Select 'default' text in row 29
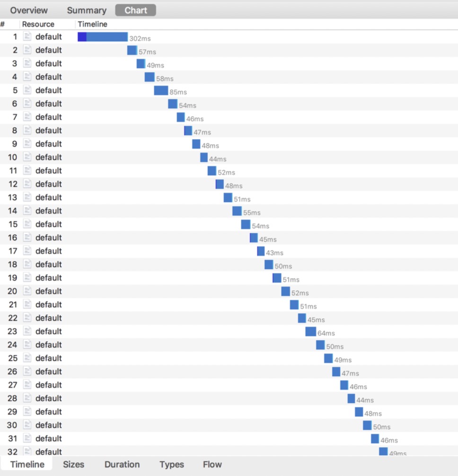Image resolution: width=458 pixels, height=476 pixels. (x=49, y=411)
